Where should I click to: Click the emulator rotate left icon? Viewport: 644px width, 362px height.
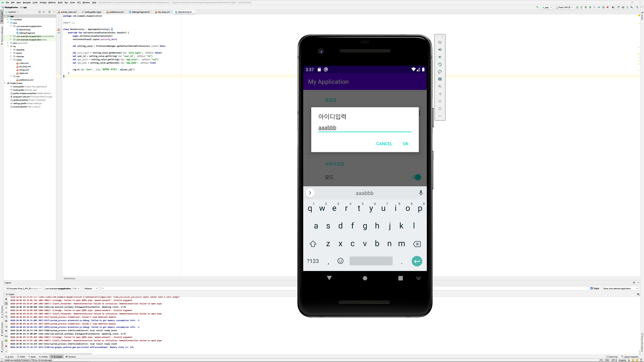pos(440,64)
